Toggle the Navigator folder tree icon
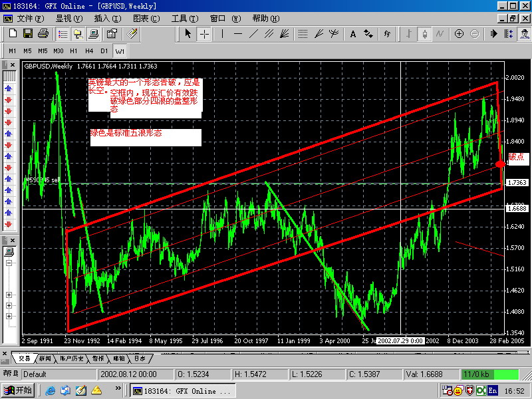 [78, 34]
